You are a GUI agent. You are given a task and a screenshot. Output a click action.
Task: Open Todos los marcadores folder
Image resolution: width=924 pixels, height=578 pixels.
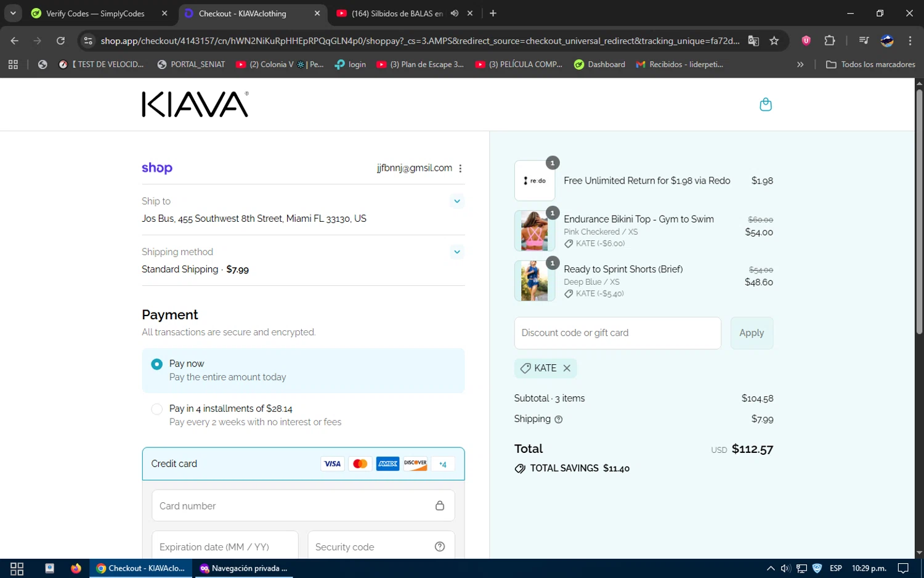coord(870,64)
